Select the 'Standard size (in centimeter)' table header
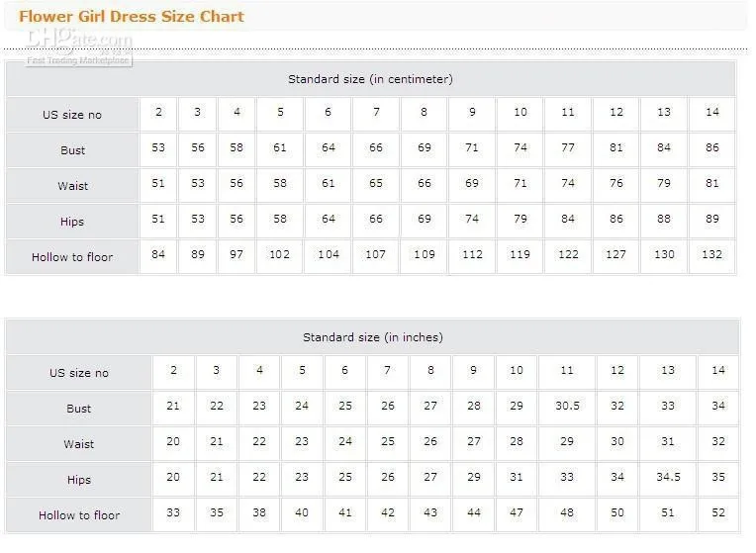 (x=370, y=79)
